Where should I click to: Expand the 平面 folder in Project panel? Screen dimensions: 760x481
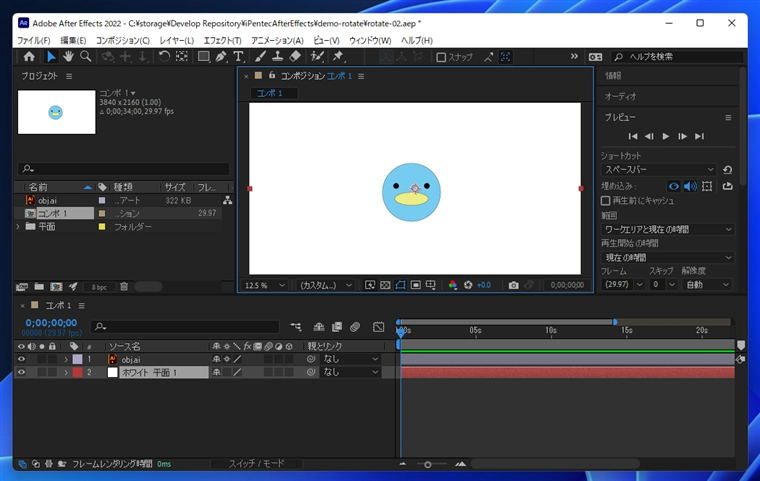point(18,226)
